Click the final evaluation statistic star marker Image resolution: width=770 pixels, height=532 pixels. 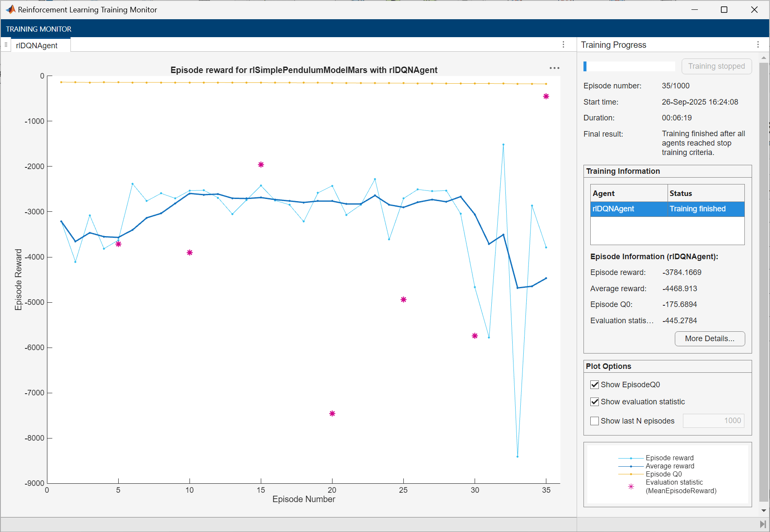click(x=546, y=96)
